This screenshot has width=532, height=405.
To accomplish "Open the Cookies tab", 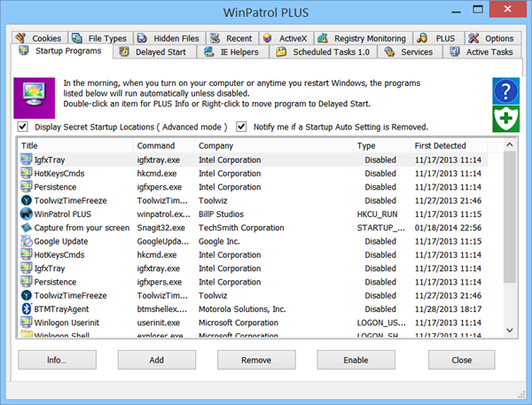I will [x=41, y=38].
